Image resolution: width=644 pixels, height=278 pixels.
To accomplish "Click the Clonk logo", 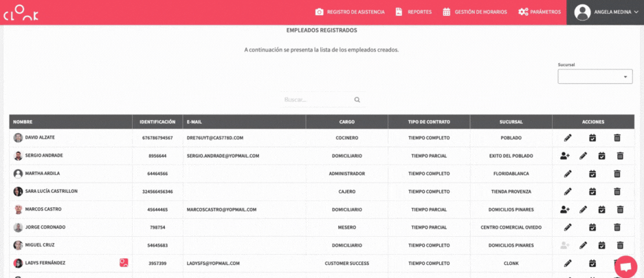I will [21, 12].
